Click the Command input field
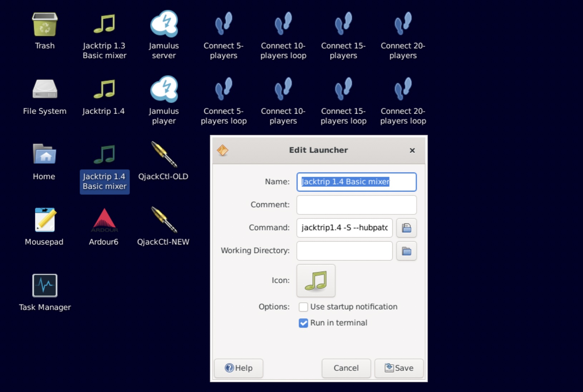The height and width of the screenshot is (392, 583). tap(344, 228)
